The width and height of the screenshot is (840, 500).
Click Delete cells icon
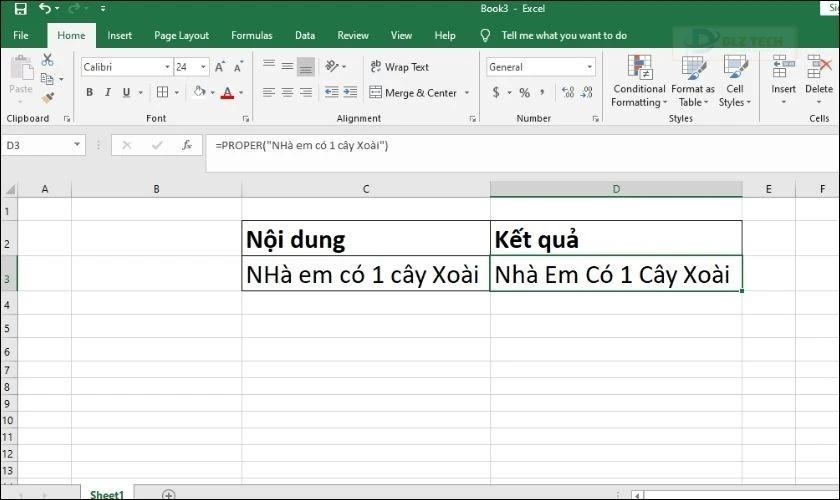tap(819, 67)
